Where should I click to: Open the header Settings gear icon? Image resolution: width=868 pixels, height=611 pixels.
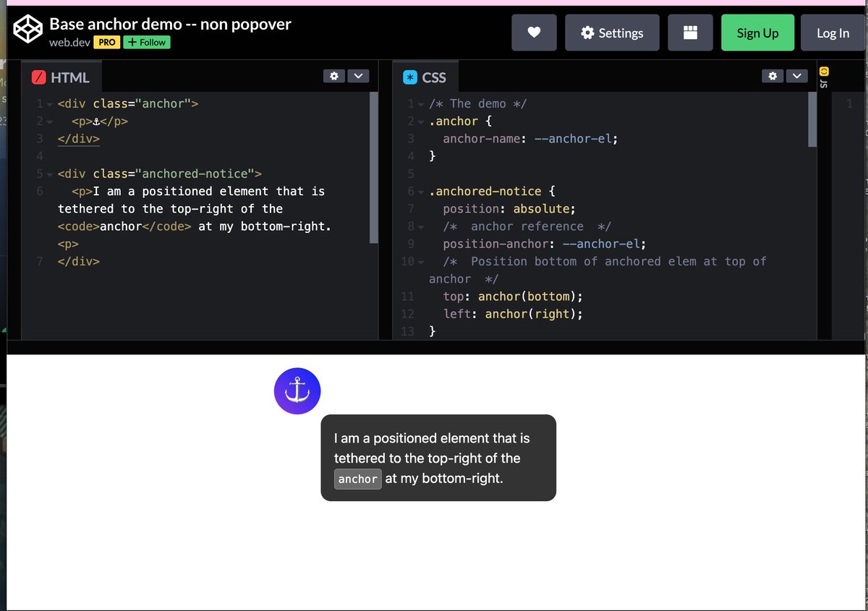pyautogui.click(x=612, y=33)
